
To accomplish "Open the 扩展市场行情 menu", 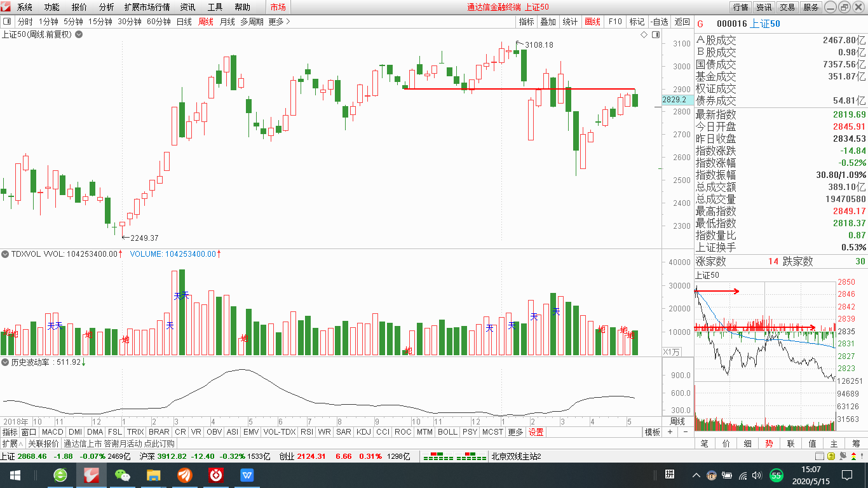I will [x=147, y=7].
